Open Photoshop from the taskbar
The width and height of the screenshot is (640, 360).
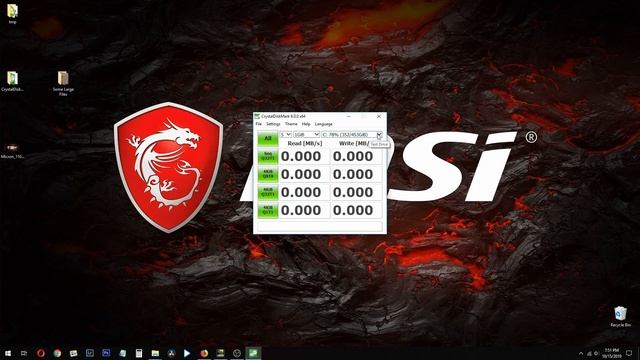coord(106,353)
